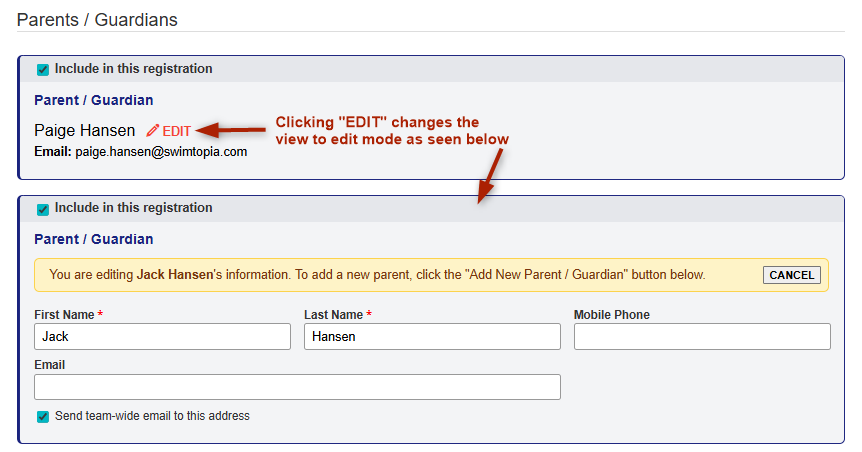Image resolution: width=862 pixels, height=452 pixels.
Task: Click the "Parents / Guardians" page heading
Action: (x=97, y=19)
